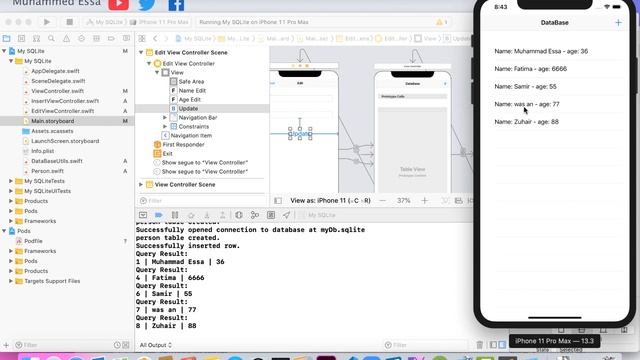Image resolution: width=640 pixels, height=360 pixels.
Task: Click the navigator Filter field
Action: point(63,345)
